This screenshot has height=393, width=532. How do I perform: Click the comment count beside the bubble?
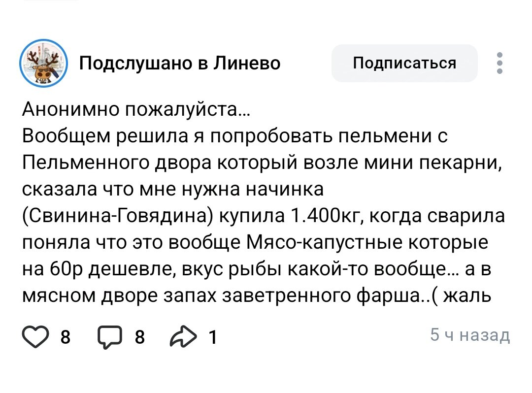[x=140, y=337]
